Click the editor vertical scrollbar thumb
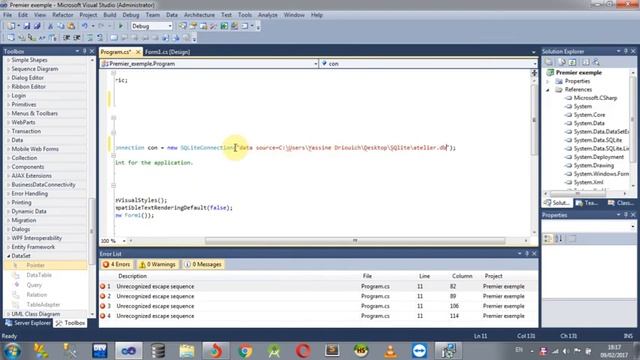 click(x=534, y=120)
